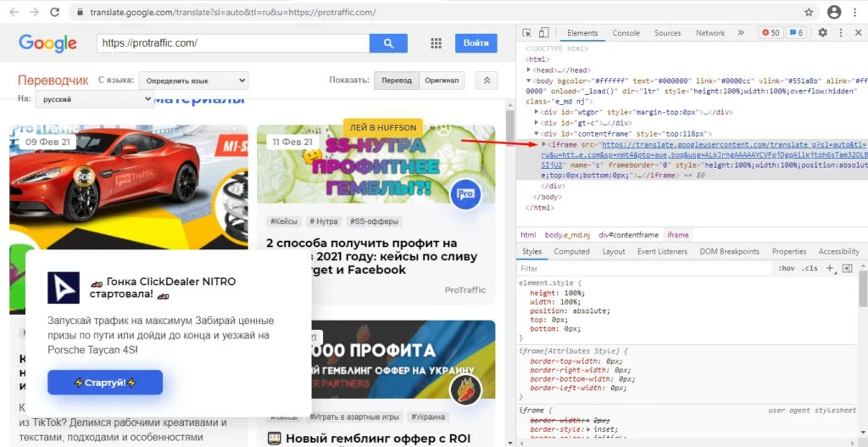Click the Google logo
868x447 pixels.
(47, 43)
